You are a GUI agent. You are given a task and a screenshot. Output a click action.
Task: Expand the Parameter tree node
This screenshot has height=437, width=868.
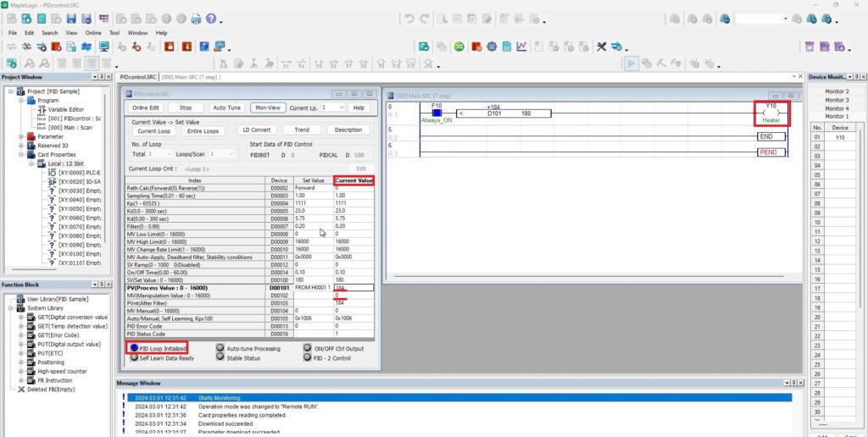point(21,136)
